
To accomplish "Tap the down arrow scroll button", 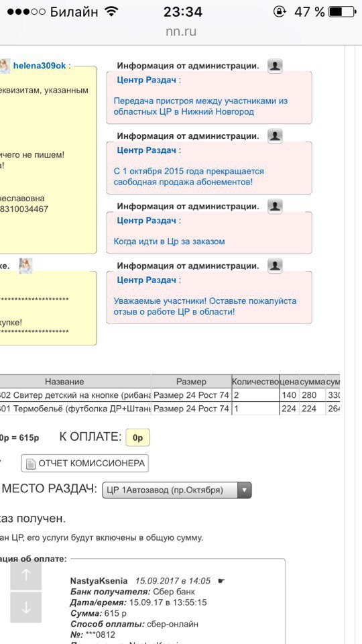I will pyautogui.click(x=26, y=608).
